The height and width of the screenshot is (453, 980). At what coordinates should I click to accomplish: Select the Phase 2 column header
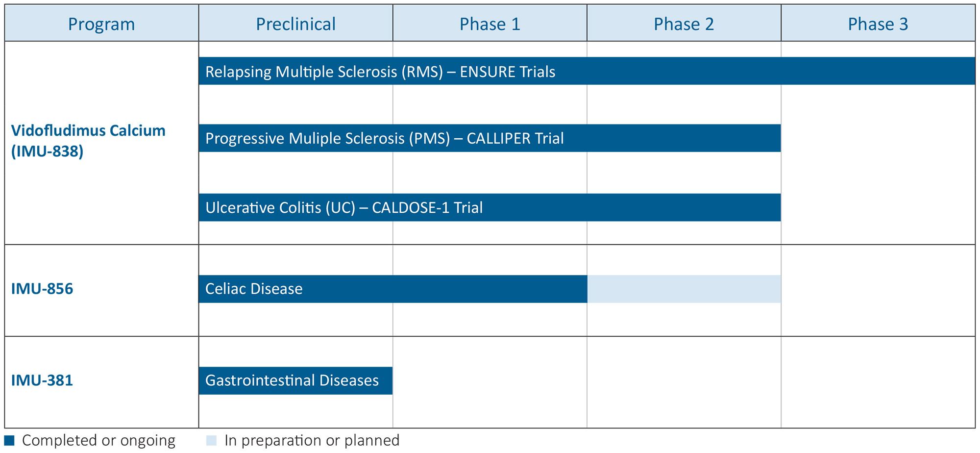point(684,24)
